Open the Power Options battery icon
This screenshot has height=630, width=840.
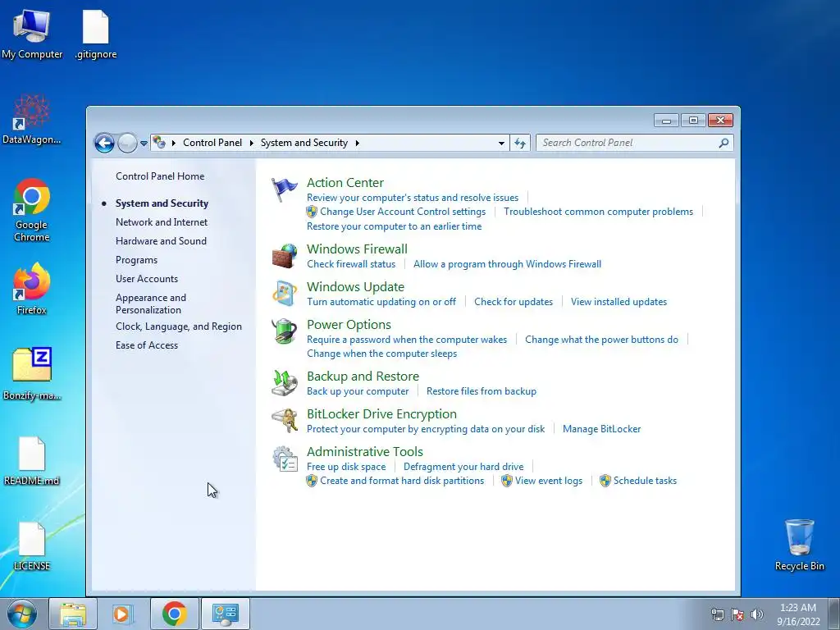pyautogui.click(x=284, y=331)
